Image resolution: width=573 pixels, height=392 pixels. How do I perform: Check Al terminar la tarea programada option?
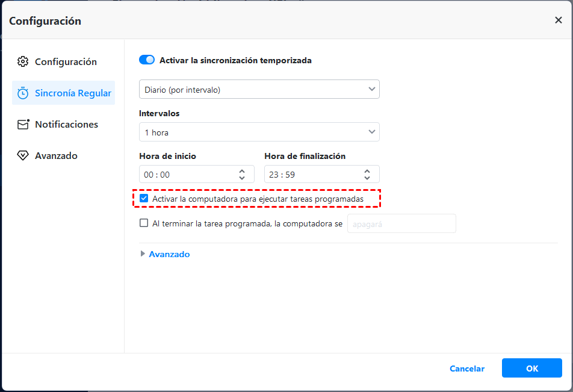[x=144, y=223]
